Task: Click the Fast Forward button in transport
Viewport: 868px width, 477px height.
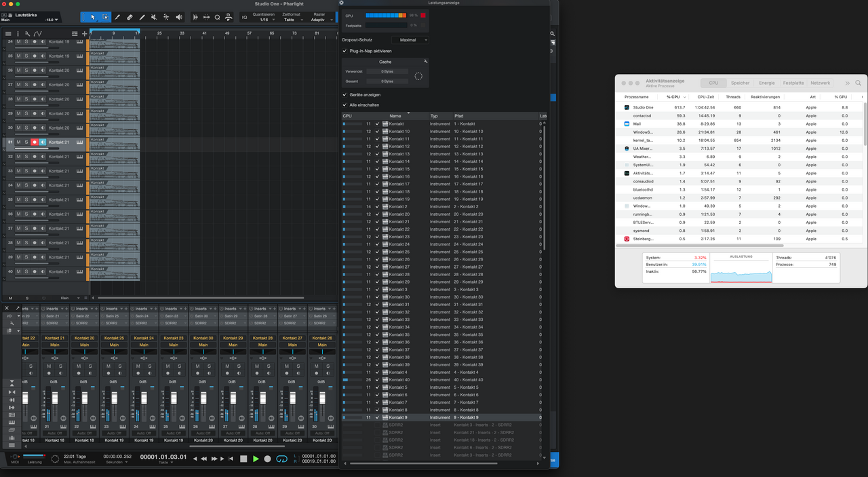Action: [214, 459]
